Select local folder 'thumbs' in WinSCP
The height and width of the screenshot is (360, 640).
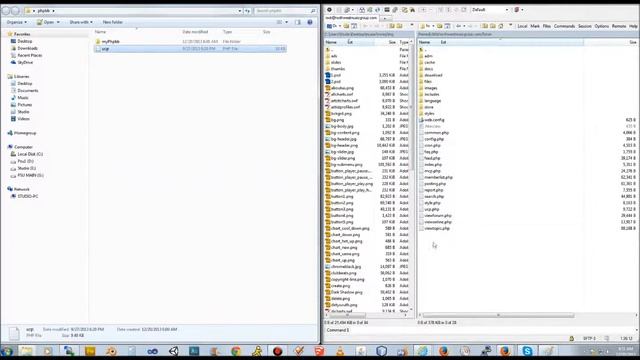(338, 69)
